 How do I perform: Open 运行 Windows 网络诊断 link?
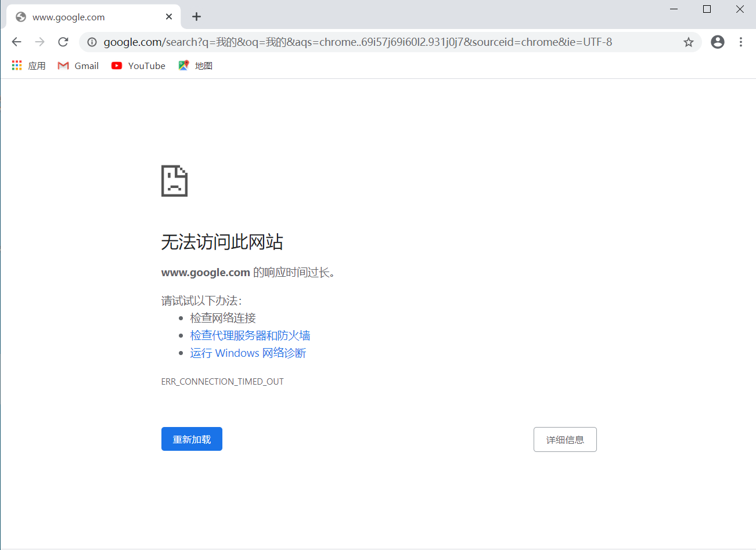pyautogui.click(x=248, y=353)
